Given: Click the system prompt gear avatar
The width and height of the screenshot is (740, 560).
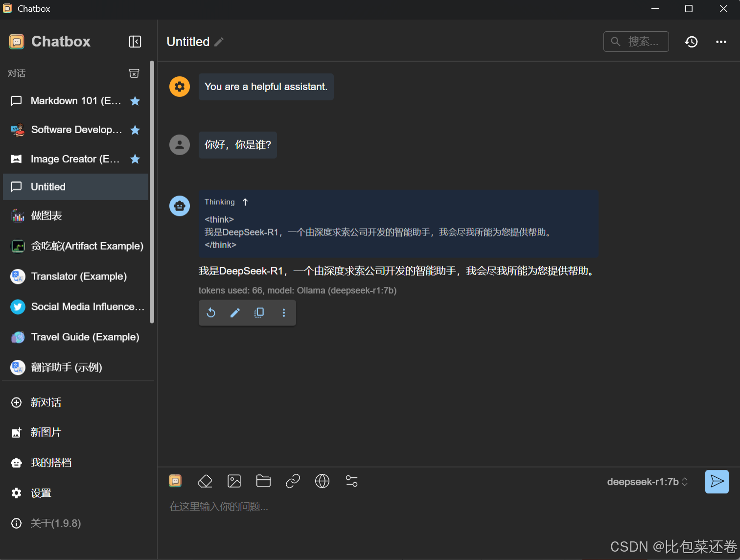Looking at the screenshot, I should (x=180, y=87).
